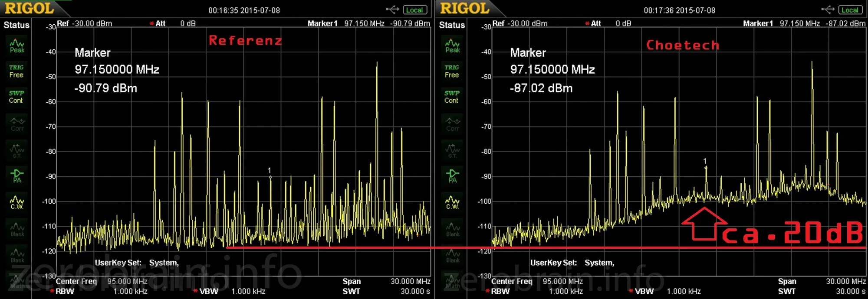Screen dimensions: 868x299
Task: Click Att 0 dB on the Referenz screen
Action: pyautogui.click(x=173, y=23)
